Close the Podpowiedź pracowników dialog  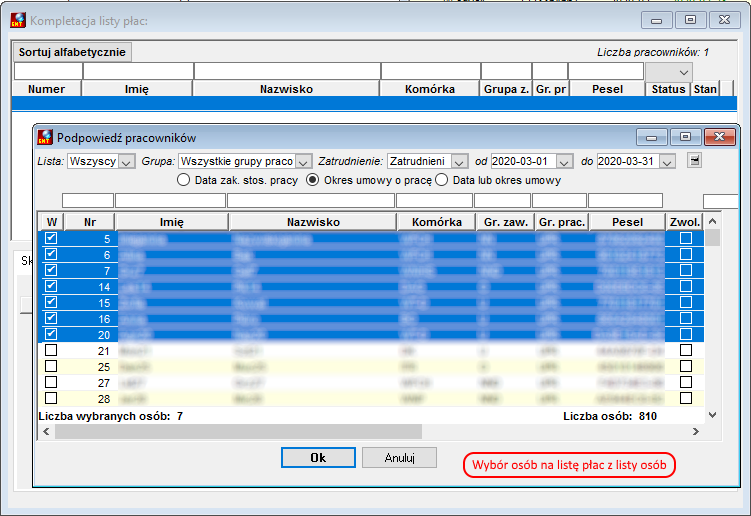click(719, 137)
